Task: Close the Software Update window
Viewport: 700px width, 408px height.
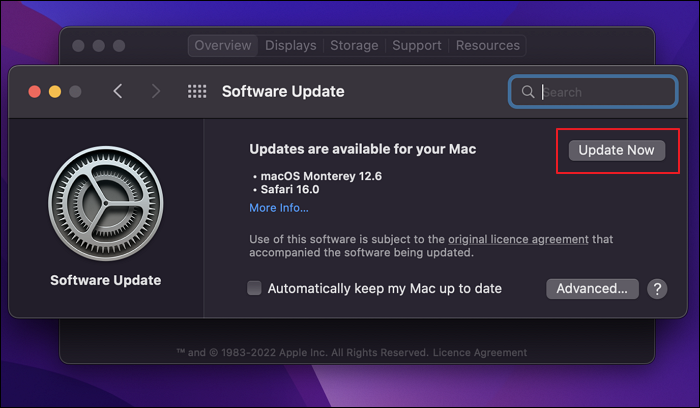Action: coord(34,91)
